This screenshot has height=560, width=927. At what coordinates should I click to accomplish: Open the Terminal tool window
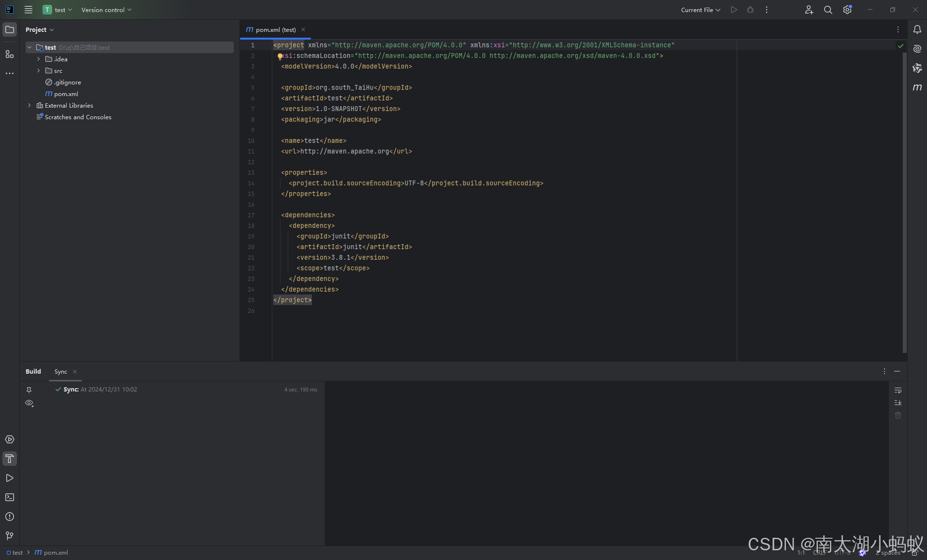tap(9, 497)
